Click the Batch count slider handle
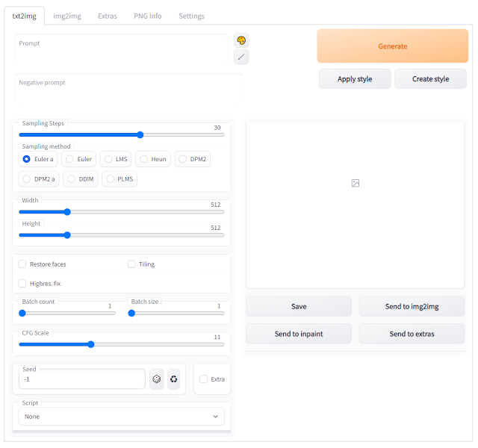Screen dimensions: 478x448 (22, 314)
